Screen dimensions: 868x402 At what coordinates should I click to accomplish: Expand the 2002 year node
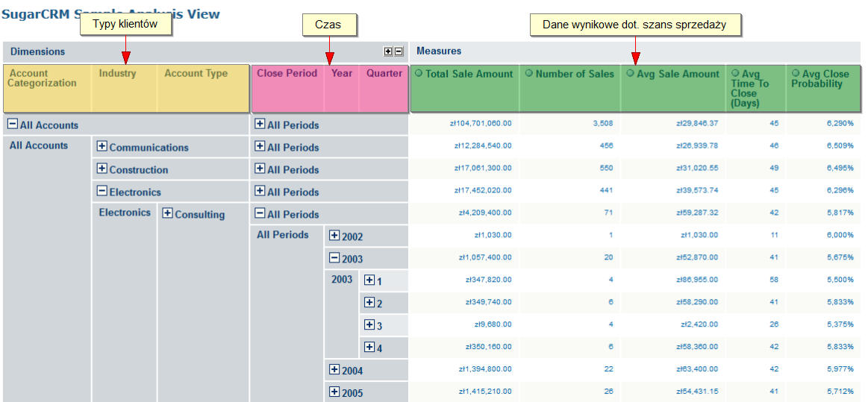(x=334, y=236)
